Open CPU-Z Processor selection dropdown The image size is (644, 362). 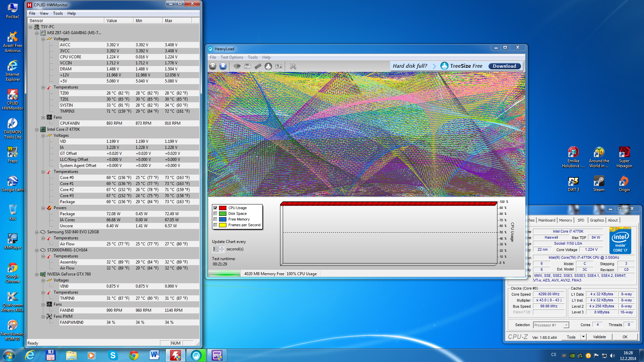click(566, 325)
